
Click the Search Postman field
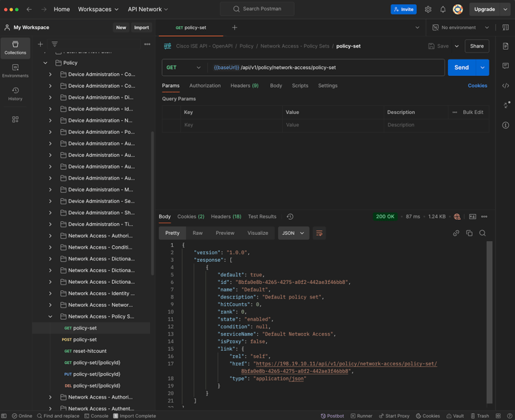(x=257, y=9)
